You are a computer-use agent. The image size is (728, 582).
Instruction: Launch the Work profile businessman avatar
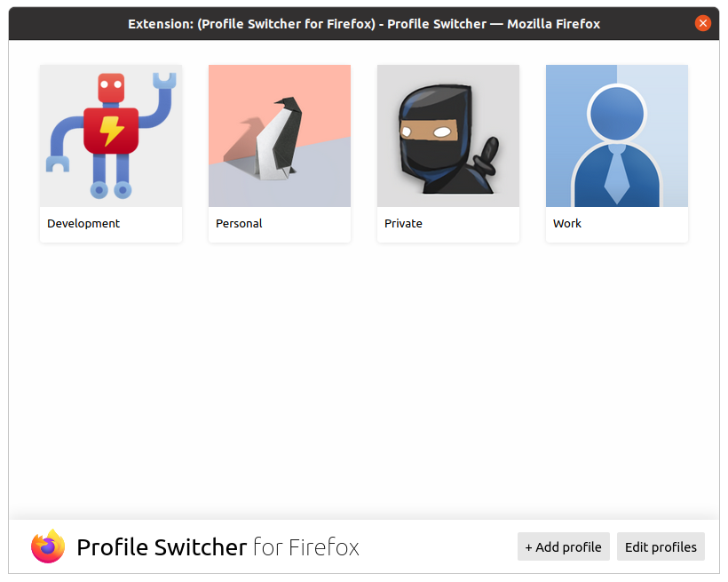click(x=616, y=136)
